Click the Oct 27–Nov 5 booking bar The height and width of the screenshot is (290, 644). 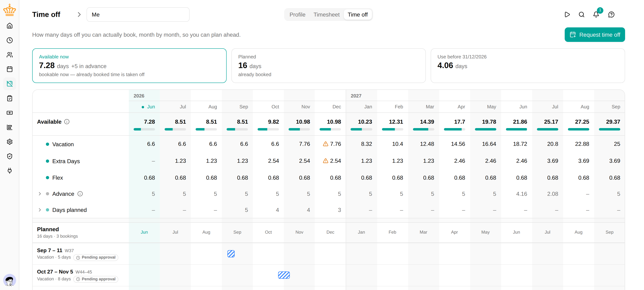[x=284, y=275]
